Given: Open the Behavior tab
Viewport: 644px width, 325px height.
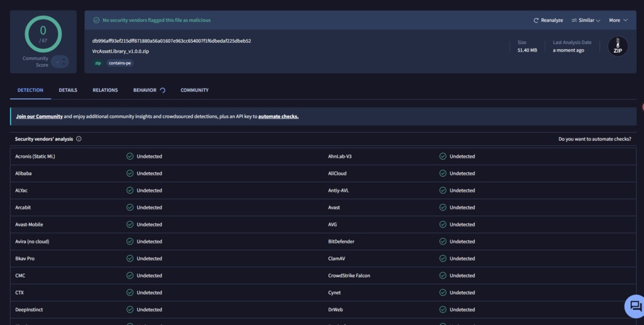Looking at the screenshot, I should point(145,91).
